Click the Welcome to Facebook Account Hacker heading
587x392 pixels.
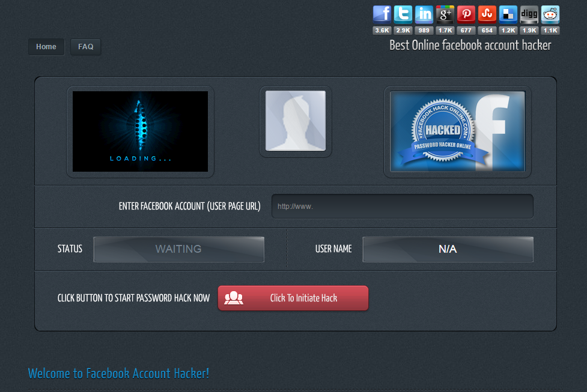[119, 373]
